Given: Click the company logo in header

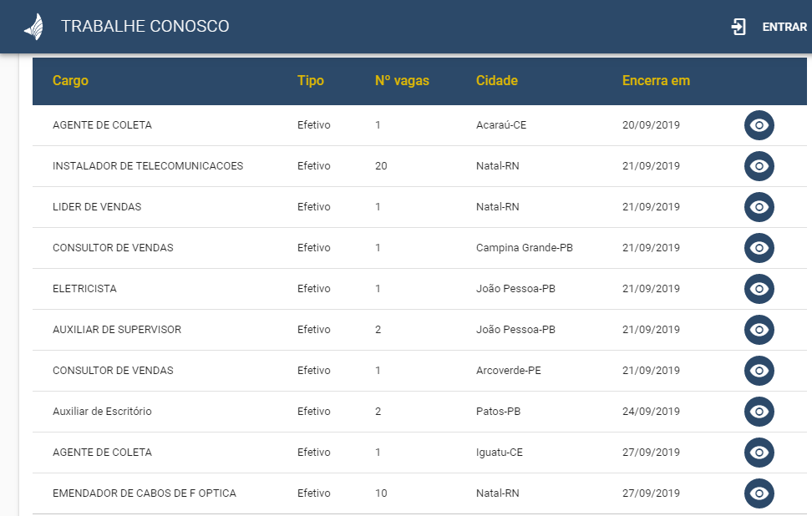Looking at the screenshot, I should click(x=33, y=27).
